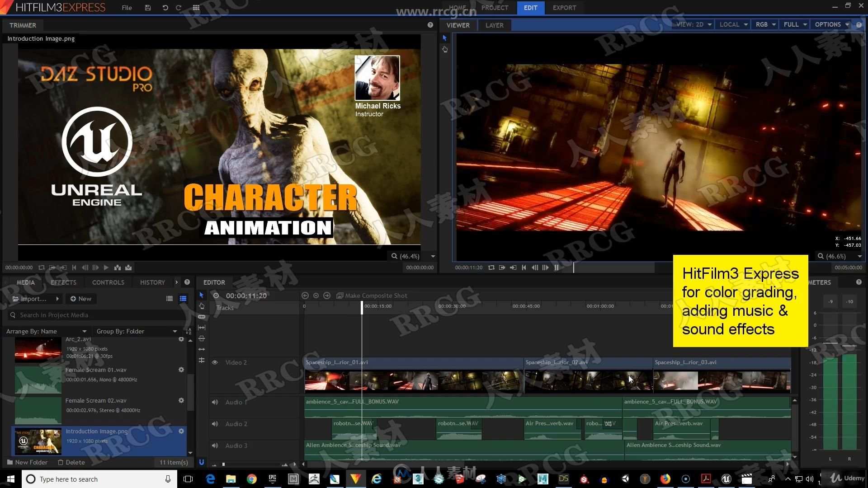Image resolution: width=868 pixels, height=488 pixels.
Task: Click the New media button
Action: click(81, 299)
